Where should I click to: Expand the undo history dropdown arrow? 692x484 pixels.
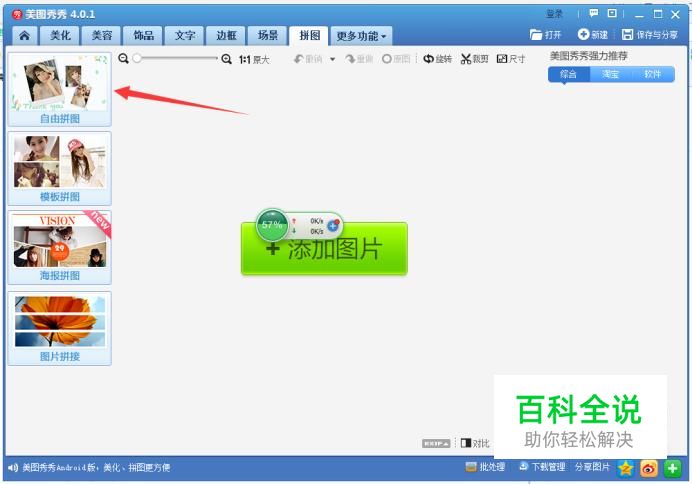pyautogui.click(x=333, y=59)
